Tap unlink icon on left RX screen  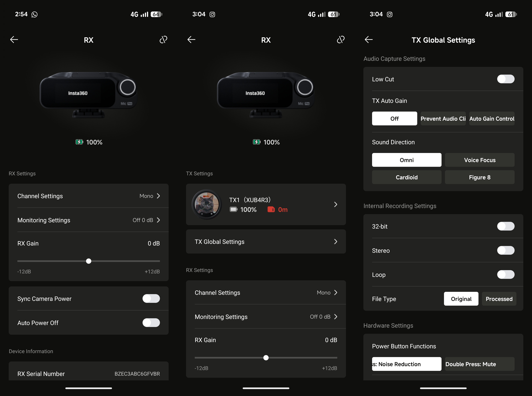(x=163, y=40)
